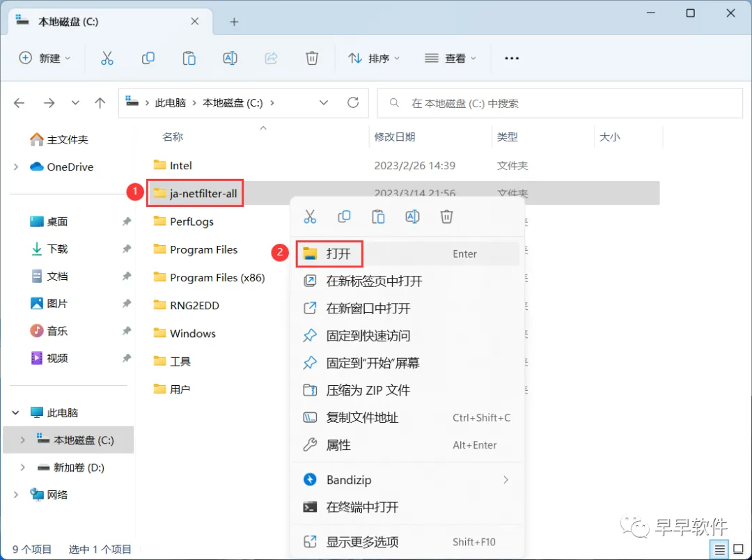Expand the OneDrive tree node
This screenshot has height=560, width=752.
(16, 167)
